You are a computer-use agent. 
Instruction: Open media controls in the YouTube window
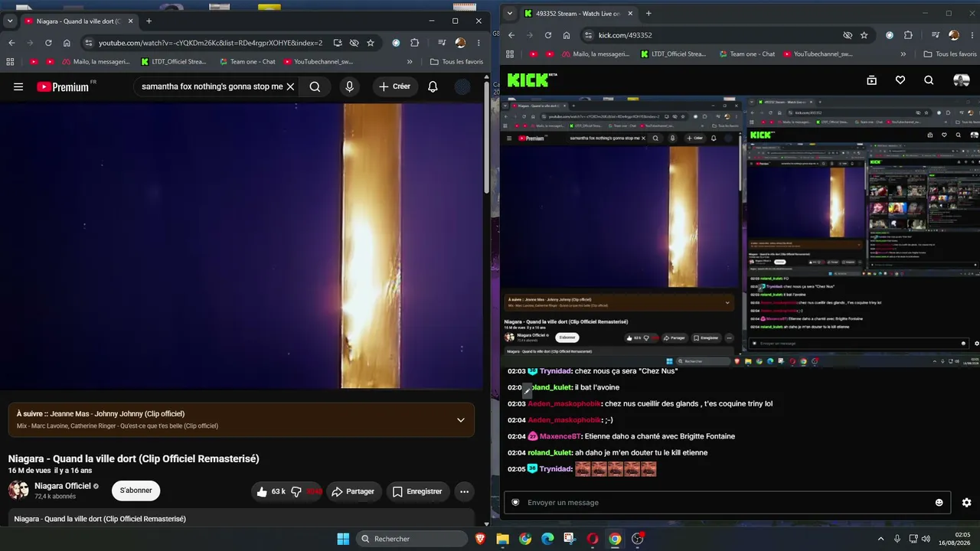click(442, 43)
